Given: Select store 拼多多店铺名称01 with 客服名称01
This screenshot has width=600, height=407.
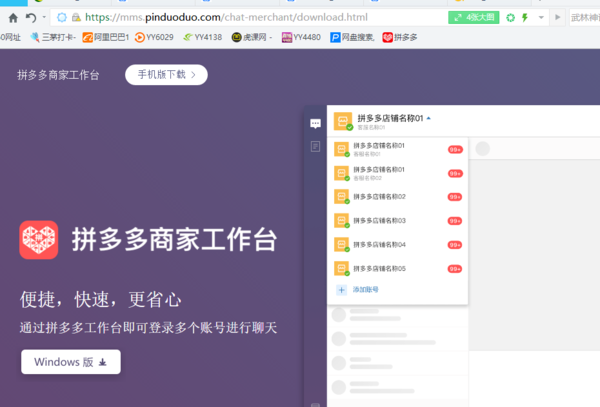Looking at the screenshot, I should (398, 149).
